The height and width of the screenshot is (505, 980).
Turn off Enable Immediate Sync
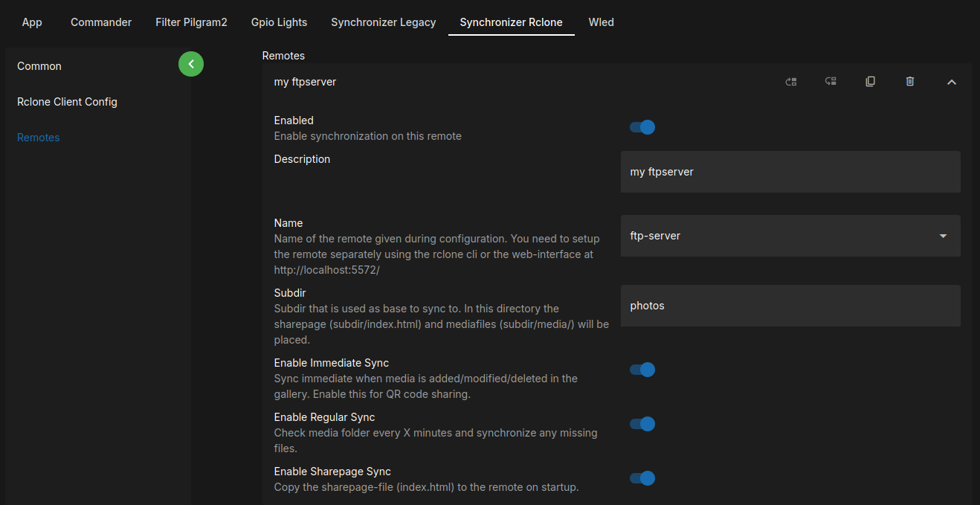[642, 370]
